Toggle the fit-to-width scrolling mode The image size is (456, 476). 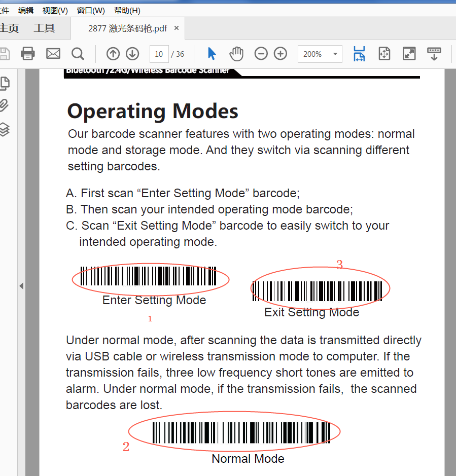(359, 54)
